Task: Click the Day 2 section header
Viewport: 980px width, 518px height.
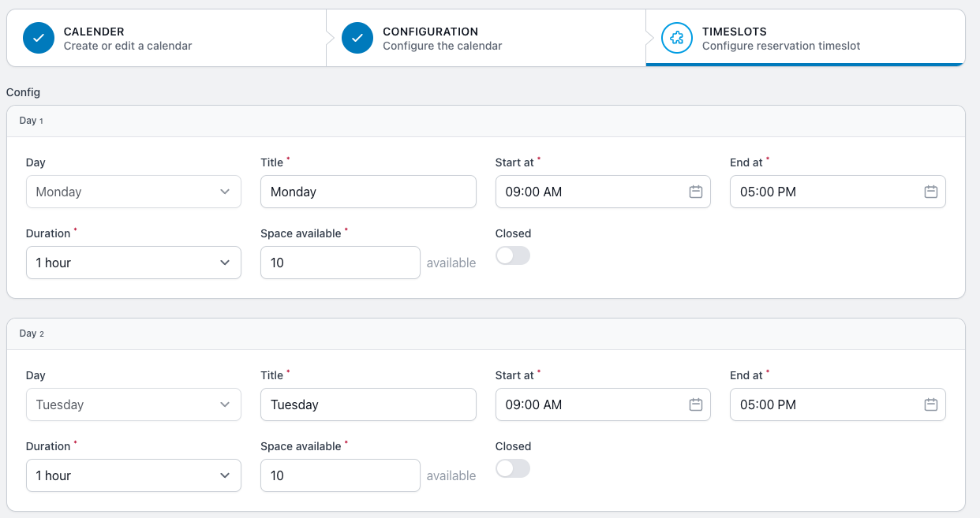Action: pyautogui.click(x=486, y=334)
